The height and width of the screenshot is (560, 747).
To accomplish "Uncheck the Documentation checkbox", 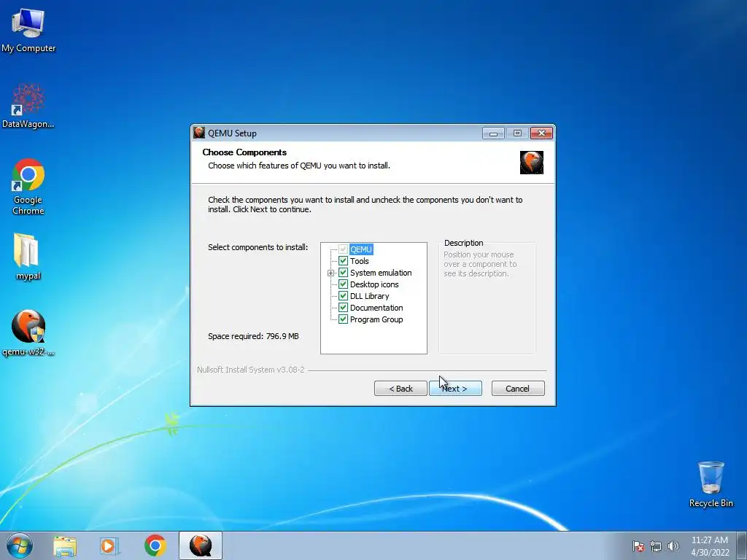I will [343, 308].
